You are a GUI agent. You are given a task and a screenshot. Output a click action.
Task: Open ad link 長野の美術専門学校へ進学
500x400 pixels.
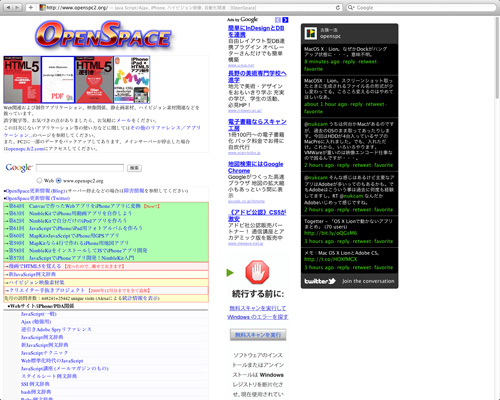pos(257,76)
